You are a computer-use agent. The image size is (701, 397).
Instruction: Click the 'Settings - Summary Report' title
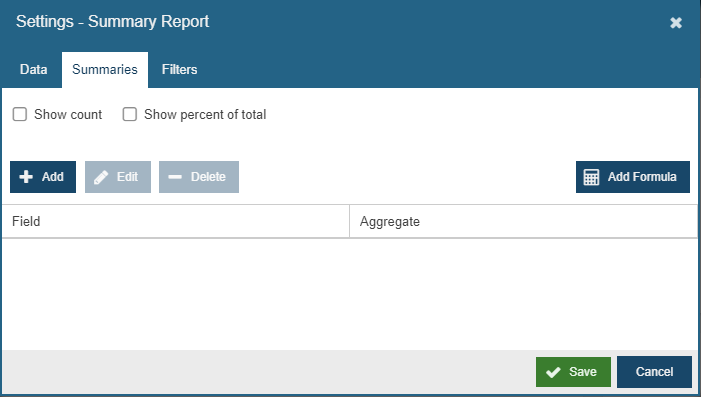(112, 21)
